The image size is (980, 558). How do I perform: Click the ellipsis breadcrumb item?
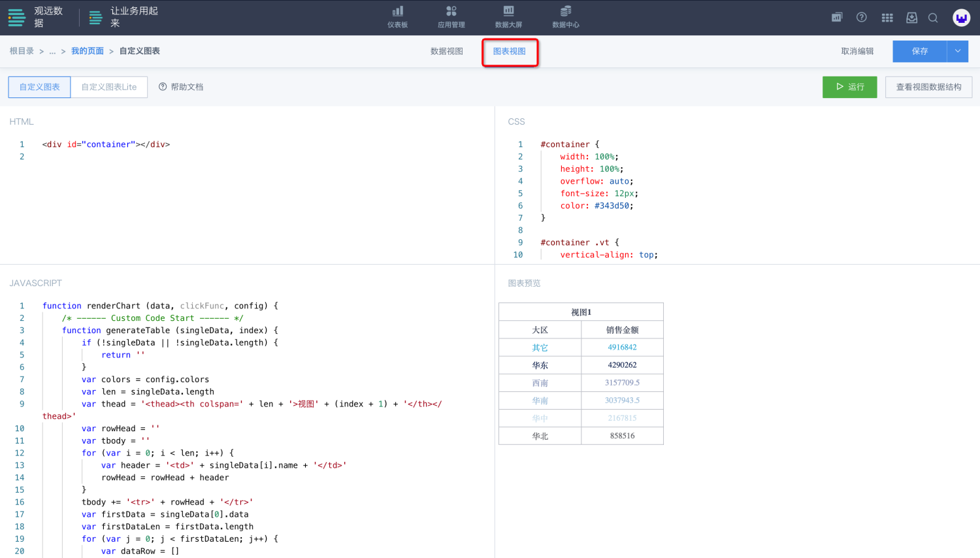pyautogui.click(x=53, y=52)
